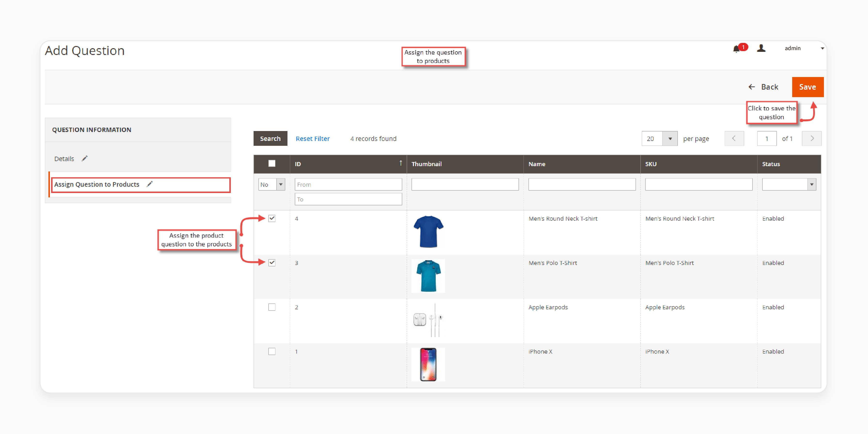Viewport: 868px width, 434px height.
Task: Uncheck the Men's Round Neck T-shirt row
Action: 271,218
